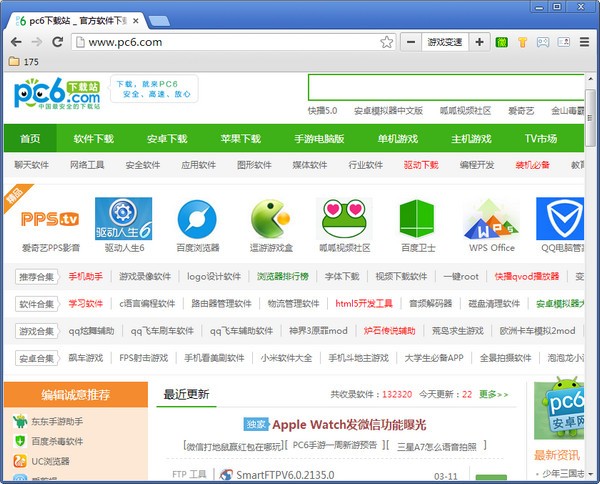
Task: Select the 苹果下载 navigation tab
Action: click(241, 138)
